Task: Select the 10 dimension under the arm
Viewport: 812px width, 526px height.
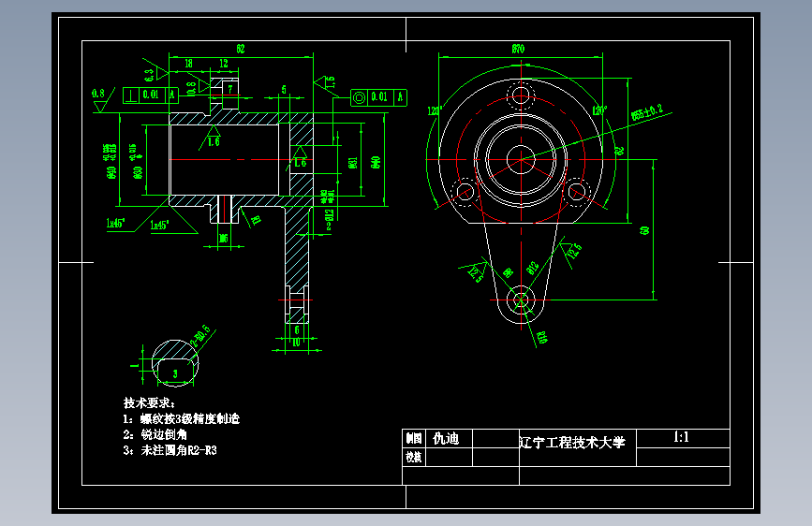Action: (x=297, y=343)
